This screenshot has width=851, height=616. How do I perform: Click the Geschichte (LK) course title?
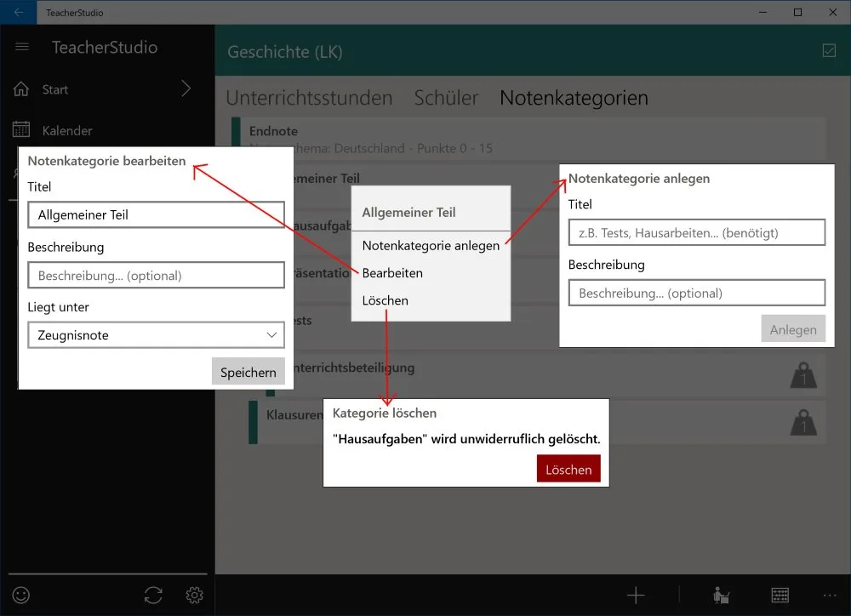pyautogui.click(x=285, y=52)
